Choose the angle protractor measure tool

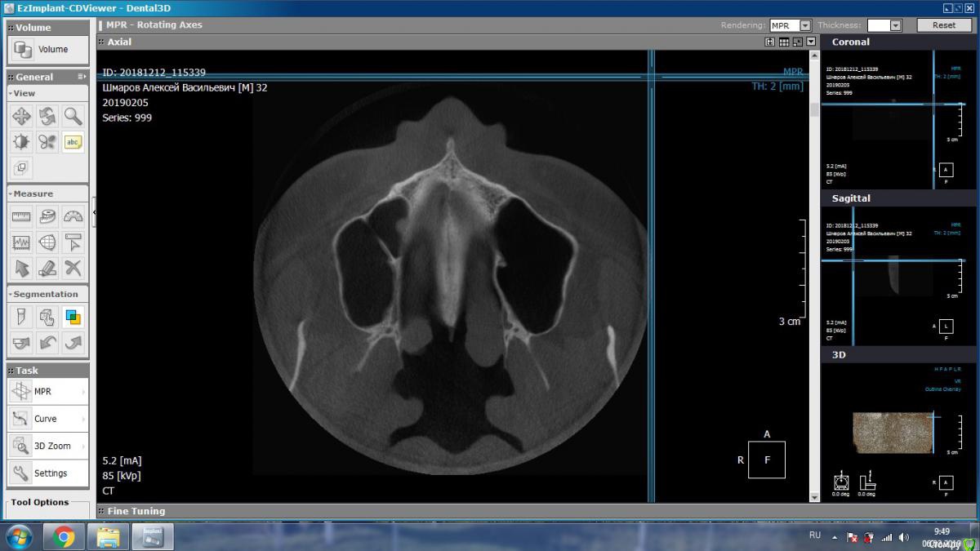[x=73, y=216]
